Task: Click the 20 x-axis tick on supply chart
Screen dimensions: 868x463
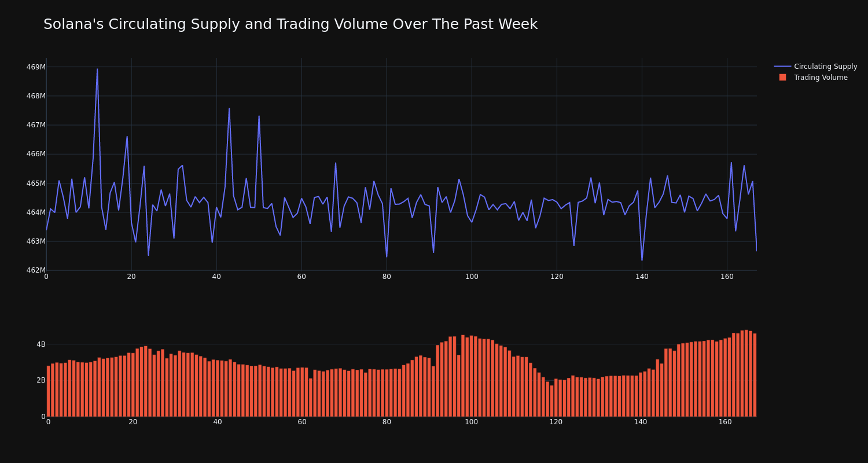Action: 131,277
